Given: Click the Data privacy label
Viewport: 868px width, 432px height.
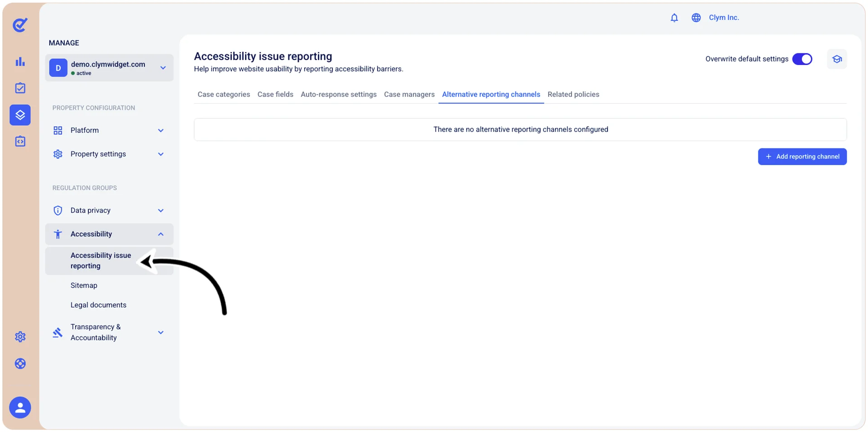Looking at the screenshot, I should pyautogui.click(x=91, y=210).
